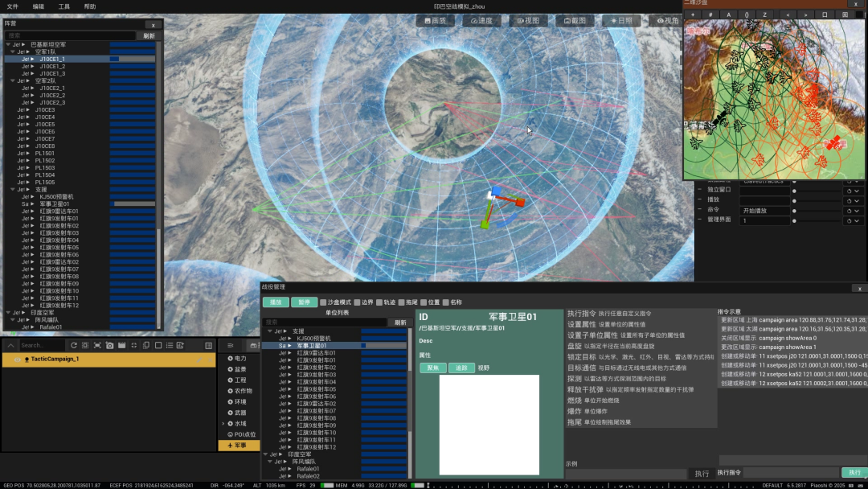Click the shrink-arrows icon in outliner toolbar

(134, 345)
